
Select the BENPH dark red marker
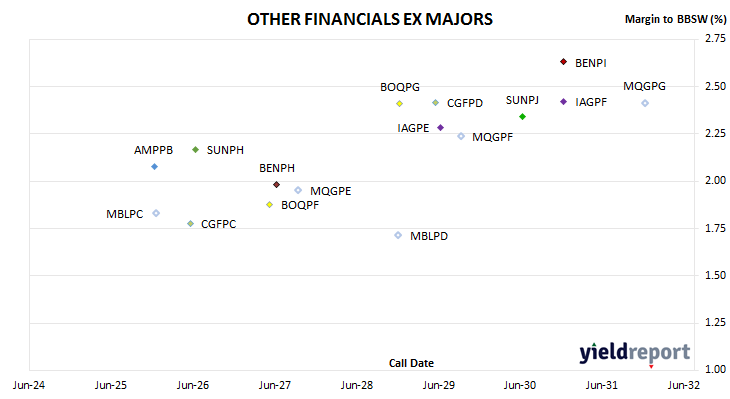pyautogui.click(x=276, y=185)
